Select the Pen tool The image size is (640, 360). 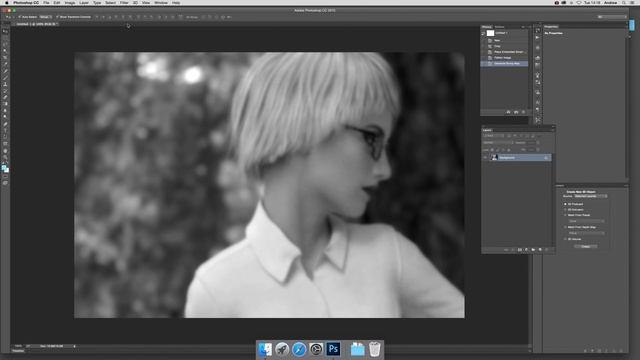(5, 124)
